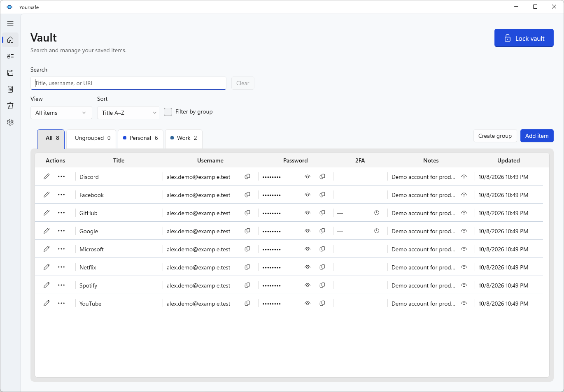
Task: Enable the Filter by group checkbox
Action: (168, 112)
